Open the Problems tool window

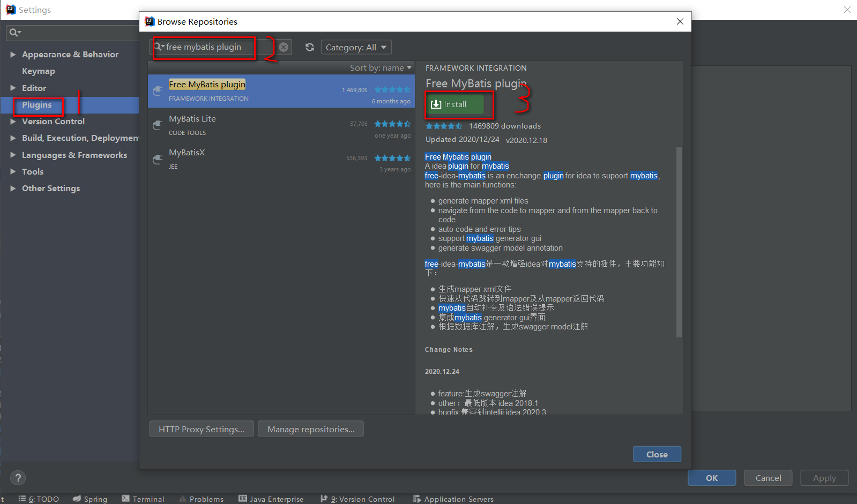pyautogui.click(x=201, y=499)
